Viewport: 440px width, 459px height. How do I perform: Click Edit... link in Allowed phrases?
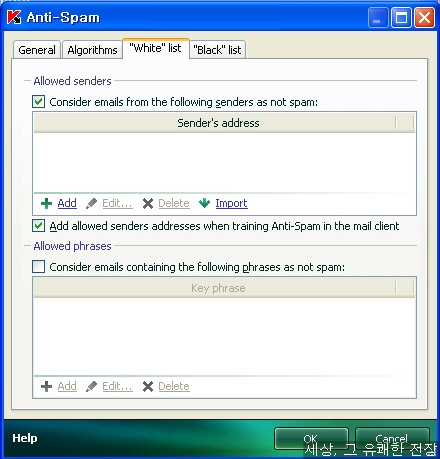pos(117,386)
